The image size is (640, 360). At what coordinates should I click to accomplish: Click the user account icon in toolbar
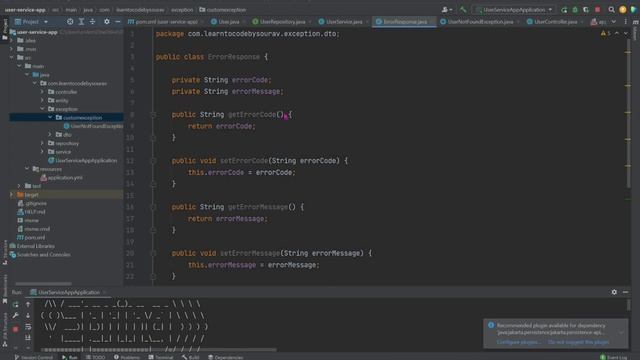pyautogui.click(x=446, y=9)
